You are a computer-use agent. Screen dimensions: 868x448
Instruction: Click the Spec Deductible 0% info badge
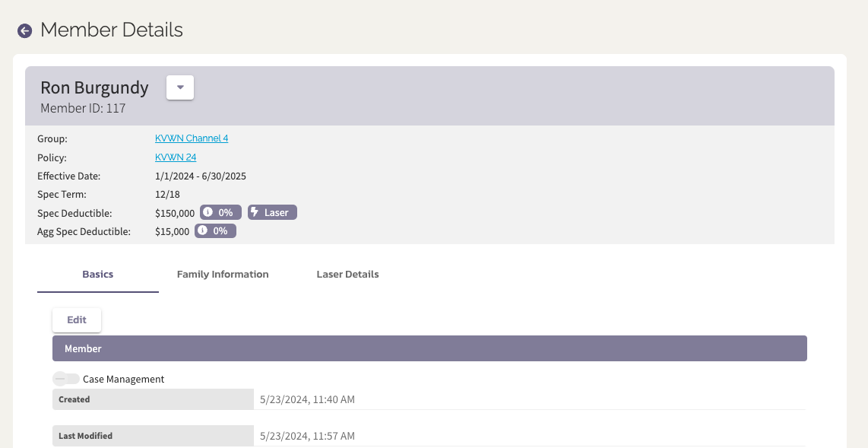click(220, 213)
